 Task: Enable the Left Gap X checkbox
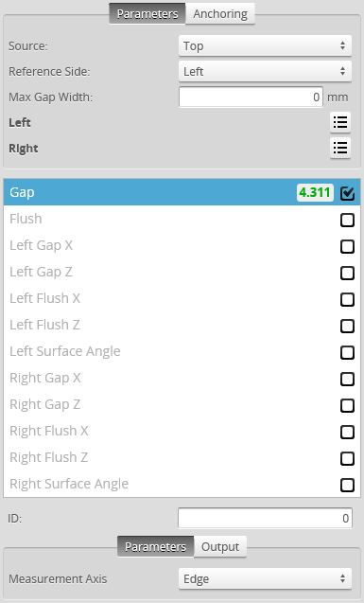[x=347, y=246]
